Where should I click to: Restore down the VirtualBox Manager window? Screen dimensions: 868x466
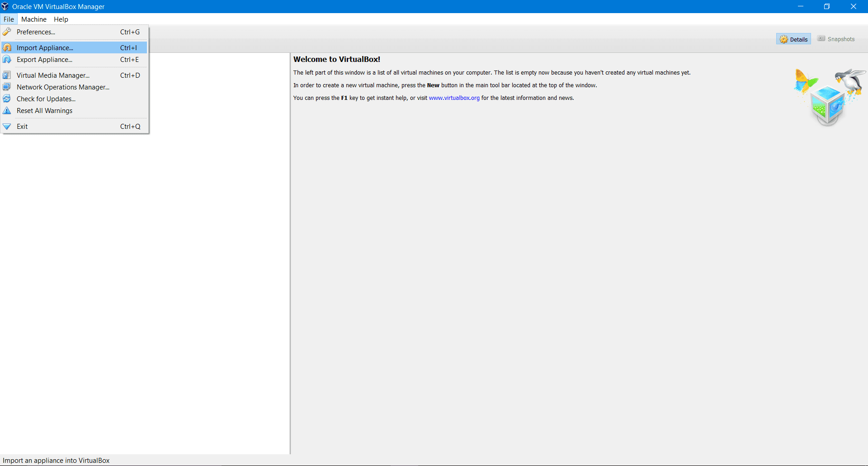(827, 6)
